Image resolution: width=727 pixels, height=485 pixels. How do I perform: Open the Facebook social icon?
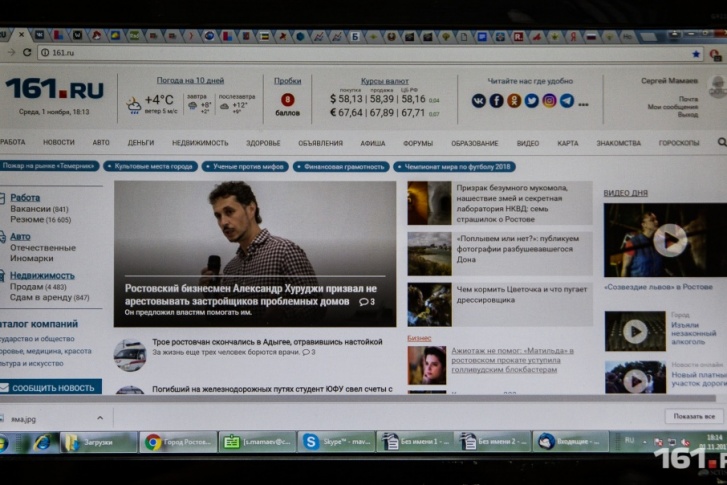(x=496, y=101)
